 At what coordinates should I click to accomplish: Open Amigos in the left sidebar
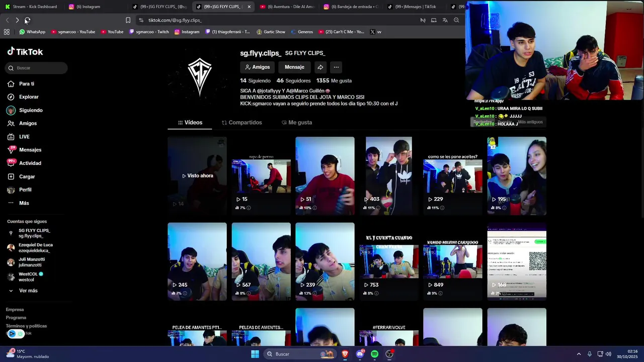coord(22,123)
